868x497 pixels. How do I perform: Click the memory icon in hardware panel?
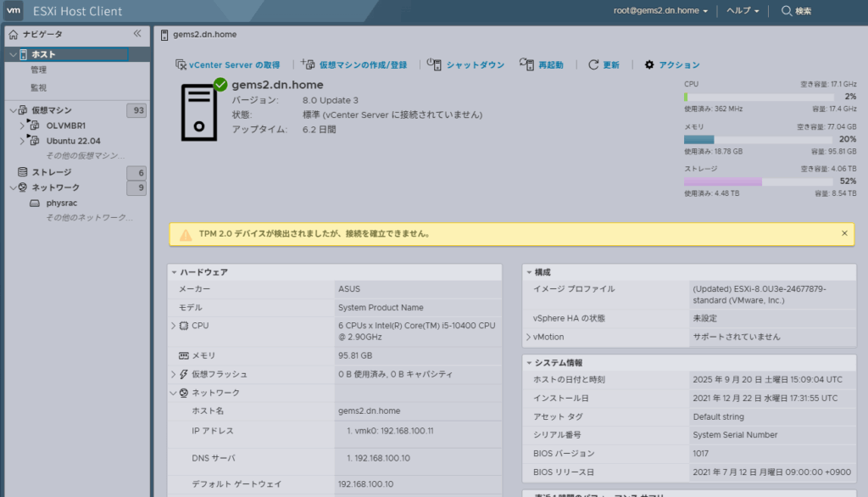(x=184, y=355)
